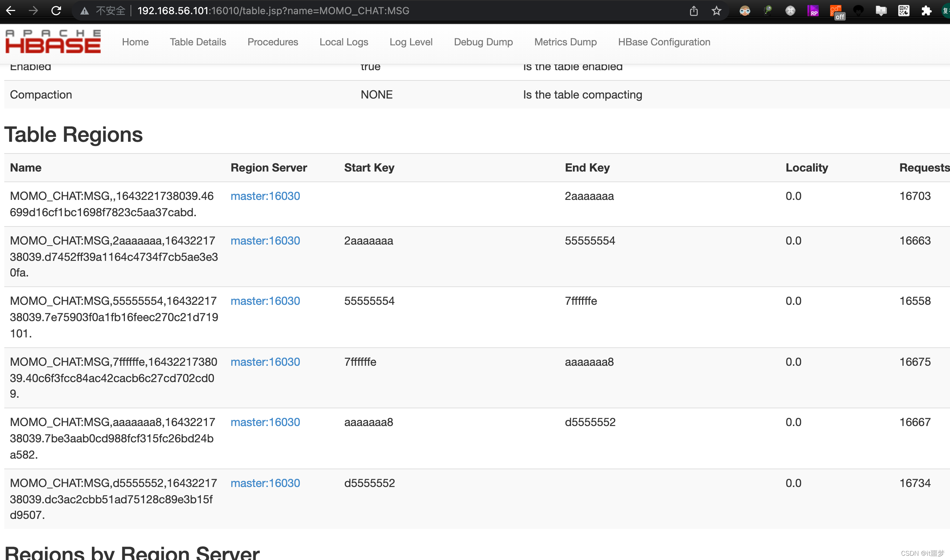This screenshot has height=560, width=950.
Task: Open master:16030 link for start key aaaaaaa8
Action: (265, 422)
